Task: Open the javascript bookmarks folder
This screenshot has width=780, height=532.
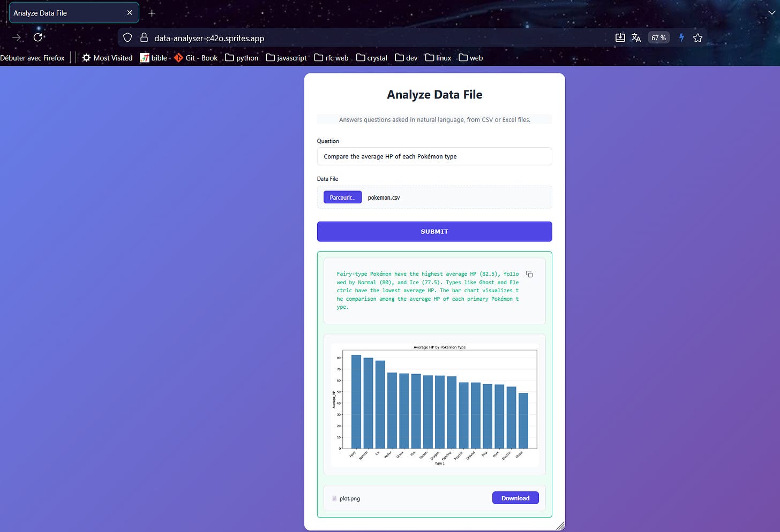Action: point(286,58)
